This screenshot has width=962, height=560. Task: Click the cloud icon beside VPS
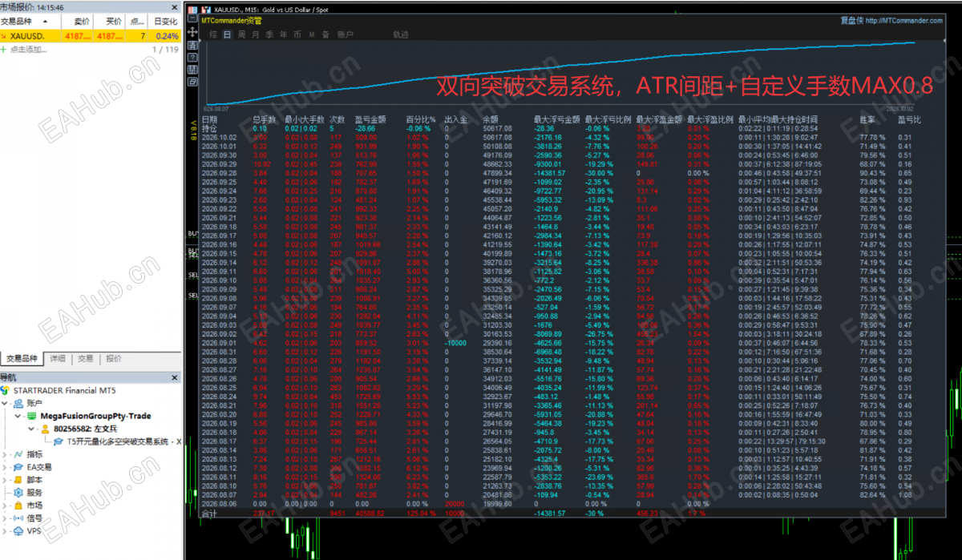pyautogui.click(x=18, y=531)
